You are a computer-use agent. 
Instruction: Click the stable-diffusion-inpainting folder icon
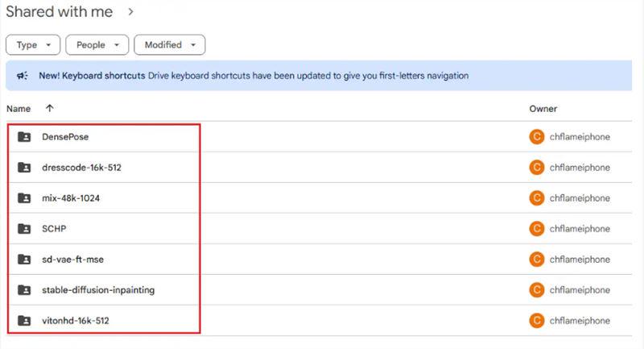coord(24,290)
